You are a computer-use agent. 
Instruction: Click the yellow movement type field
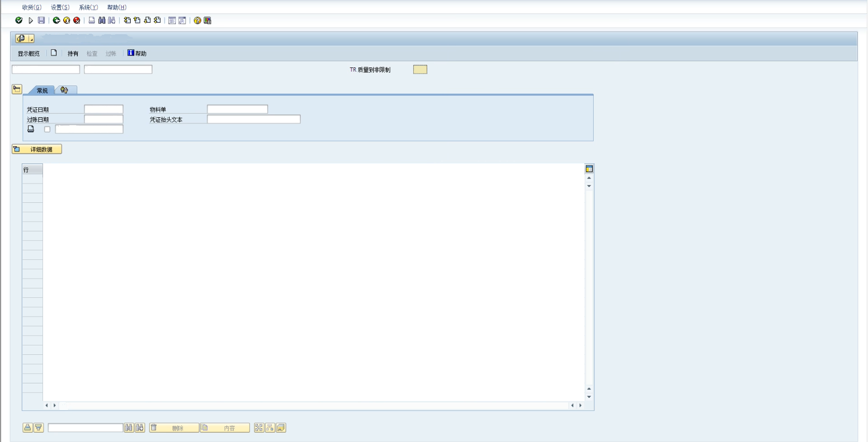tap(420, 70)
